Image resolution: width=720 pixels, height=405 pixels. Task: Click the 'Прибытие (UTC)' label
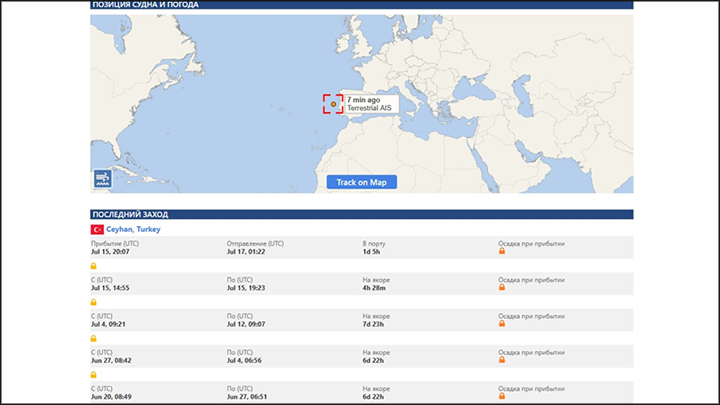coord(115,244)
